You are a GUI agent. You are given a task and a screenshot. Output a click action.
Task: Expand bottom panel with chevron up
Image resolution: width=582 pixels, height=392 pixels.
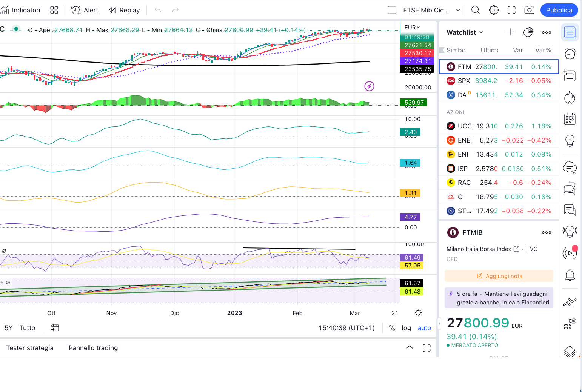[x=409, y=348]
